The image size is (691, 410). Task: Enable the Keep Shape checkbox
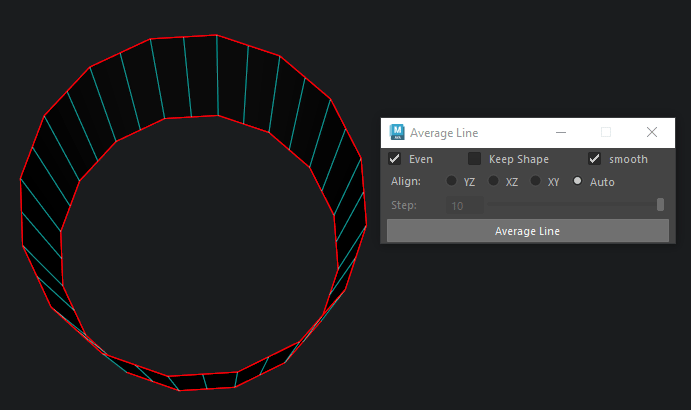coord(475,159)
